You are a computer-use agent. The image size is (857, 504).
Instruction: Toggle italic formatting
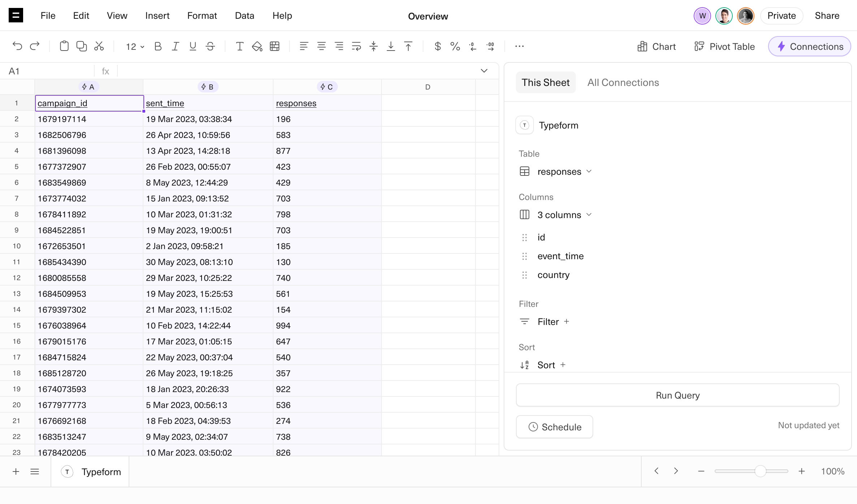click(x=175, y=46)
